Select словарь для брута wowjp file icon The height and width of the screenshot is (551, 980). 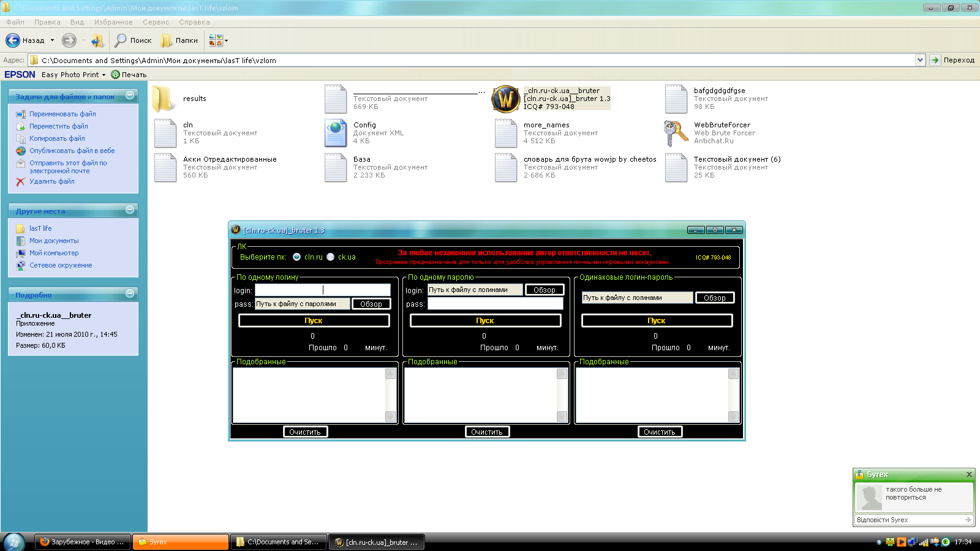coord(506,167)
